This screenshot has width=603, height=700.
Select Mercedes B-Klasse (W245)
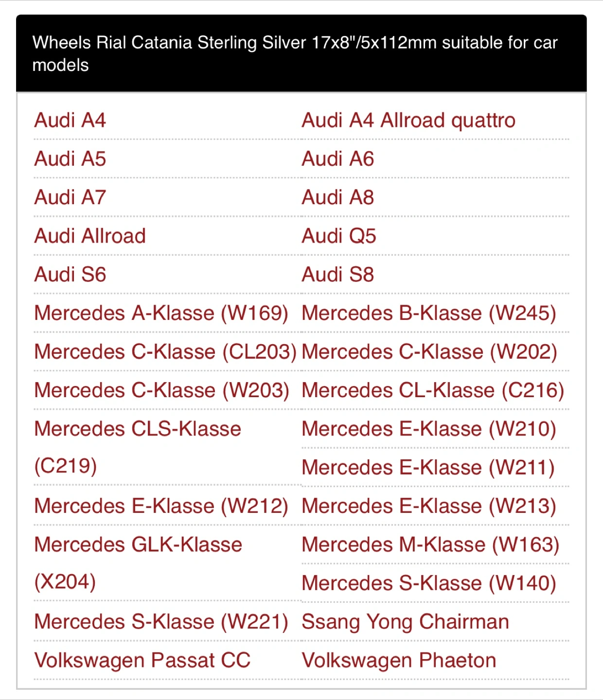(x=429, y=313)
